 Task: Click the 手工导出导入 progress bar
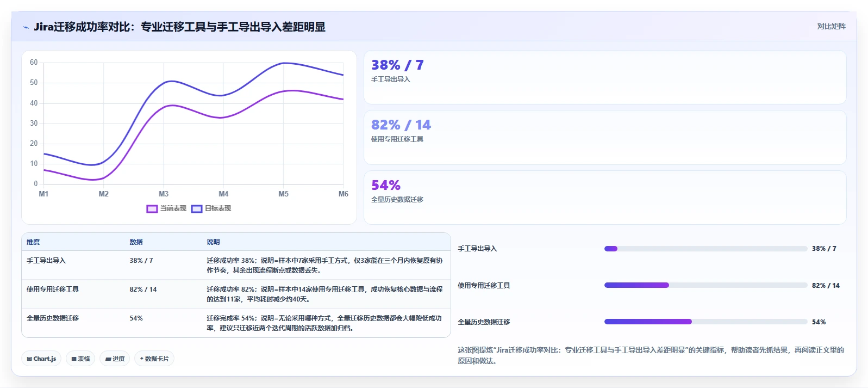(x=705, y=249)
